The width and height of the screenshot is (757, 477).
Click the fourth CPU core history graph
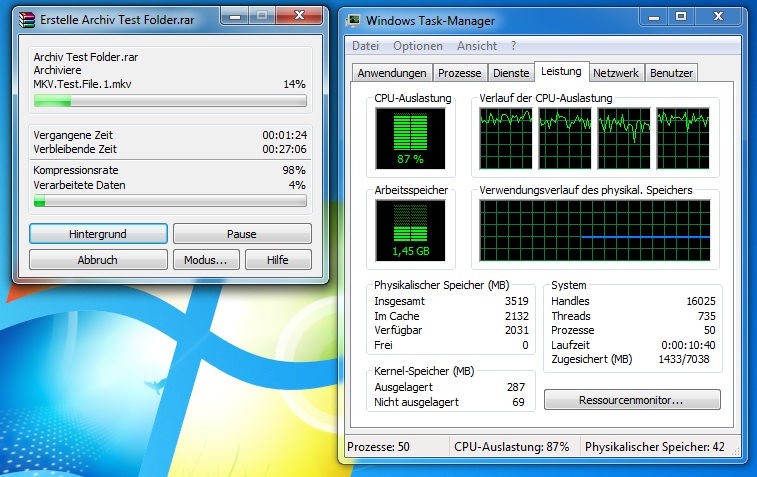683,139
